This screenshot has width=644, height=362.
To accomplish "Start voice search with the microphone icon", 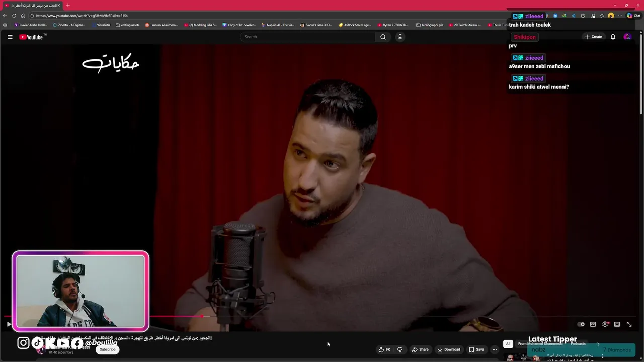I will (x=400, y=37).
